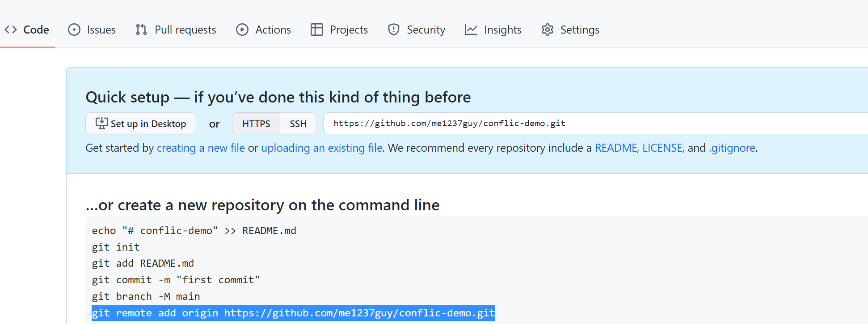This screenshot has height=324, width=868.
Task: Click the Actions play-circle icon
Action: pyautogui.click(x=242, y=30)
